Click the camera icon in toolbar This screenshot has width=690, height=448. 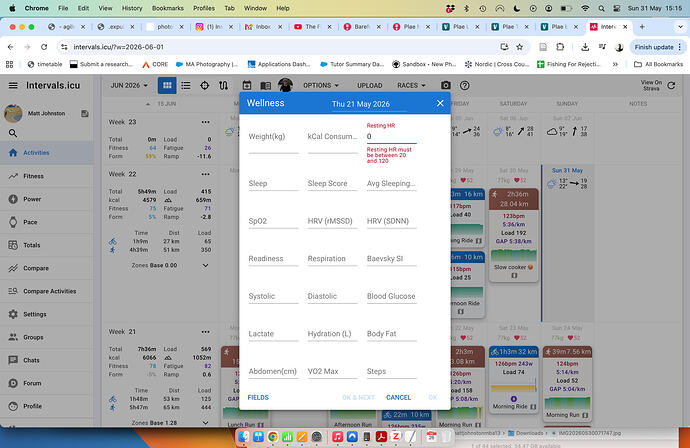pyautogui.click(x=446, y=85)
